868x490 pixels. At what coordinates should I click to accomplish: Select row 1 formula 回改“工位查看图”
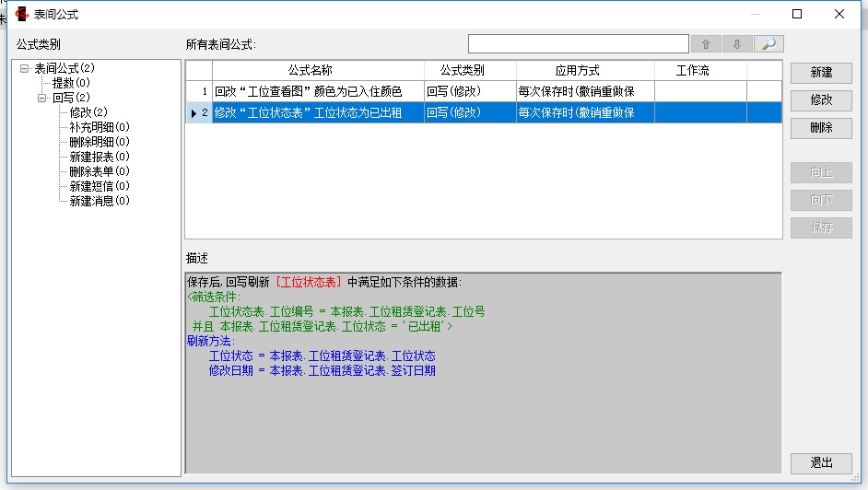click(x=309, y=91)
